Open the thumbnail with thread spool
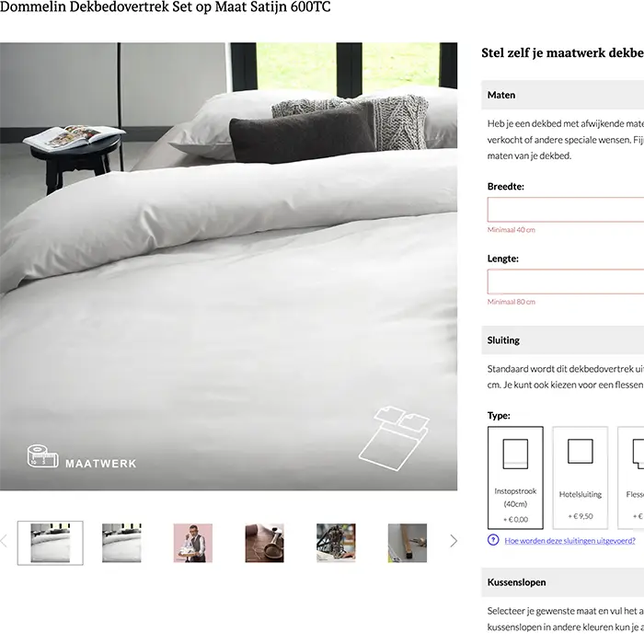This screenshot has height=644, width=644. 265,543
